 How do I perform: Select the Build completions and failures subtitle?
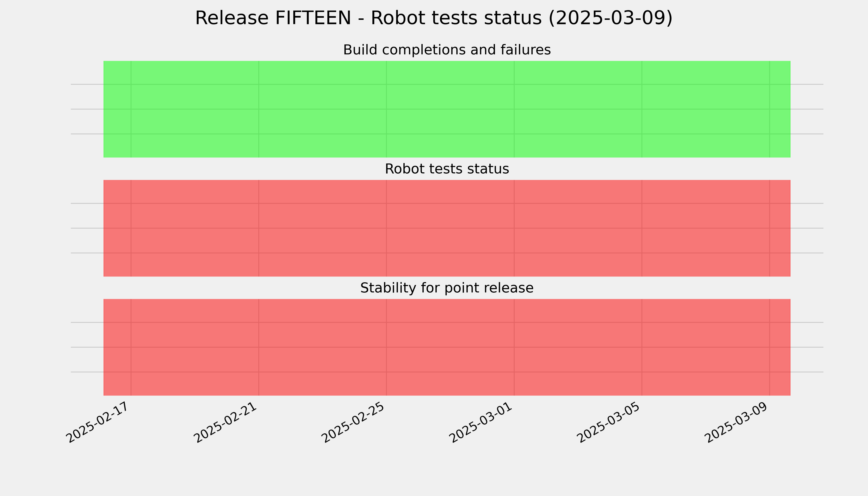point(447,50)
